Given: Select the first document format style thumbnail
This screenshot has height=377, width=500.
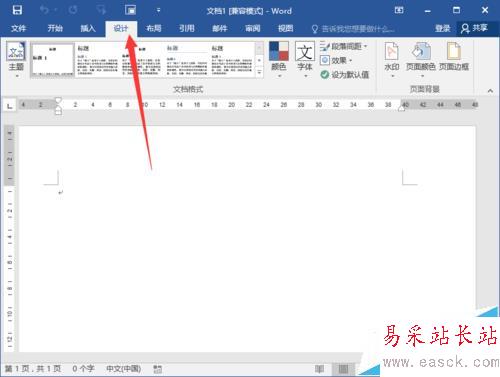Looking at the screenshot, I should pos(52,60).
